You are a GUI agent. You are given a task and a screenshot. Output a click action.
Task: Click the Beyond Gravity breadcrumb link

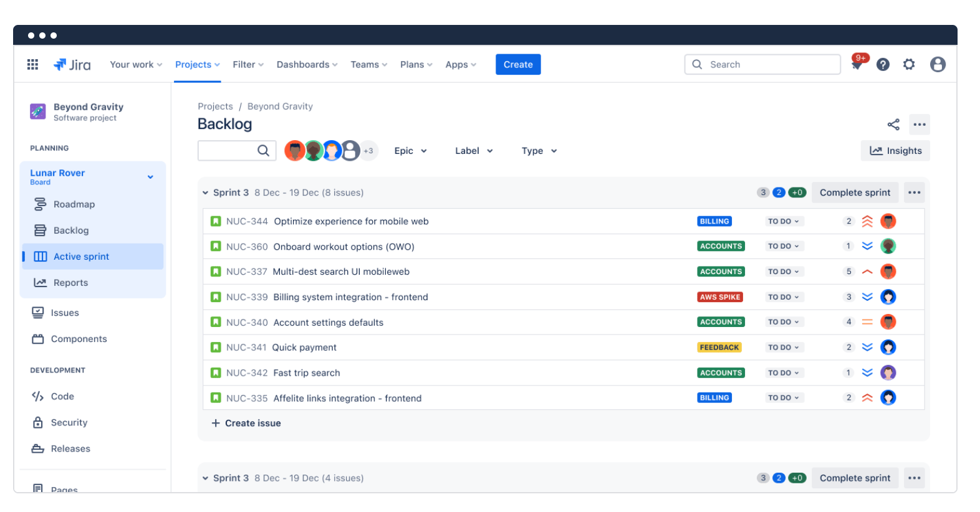coord(280,107)
